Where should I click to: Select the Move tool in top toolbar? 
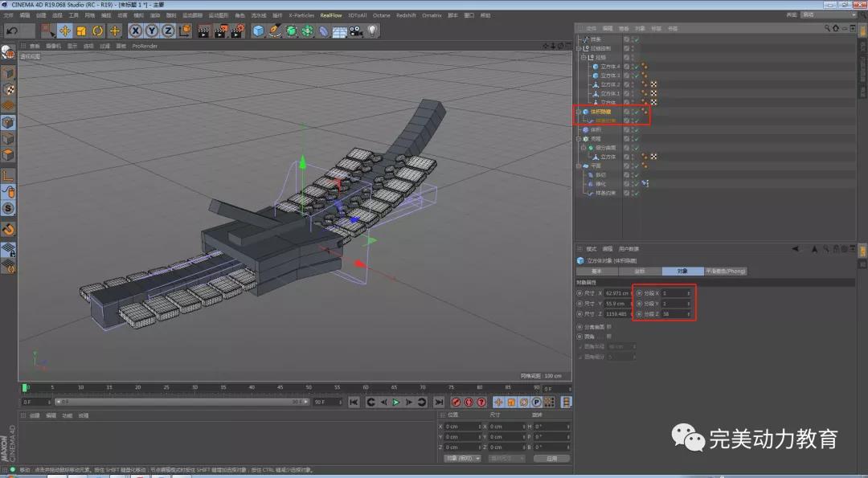65,31
